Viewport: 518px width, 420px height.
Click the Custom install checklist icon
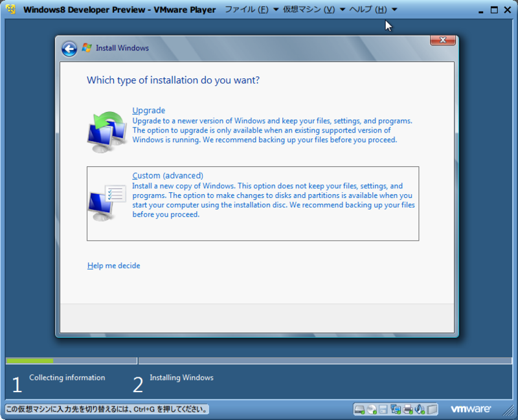[x=107, y=203]
